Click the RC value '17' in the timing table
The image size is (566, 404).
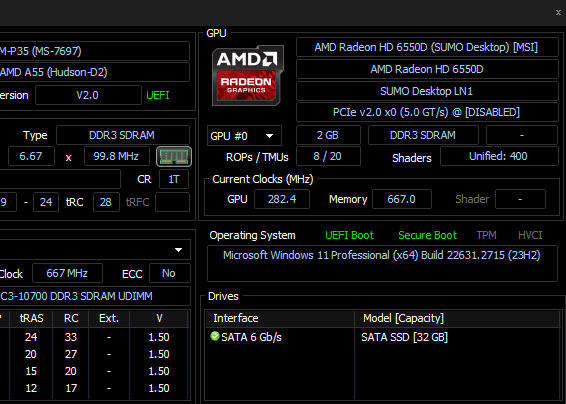71,388
